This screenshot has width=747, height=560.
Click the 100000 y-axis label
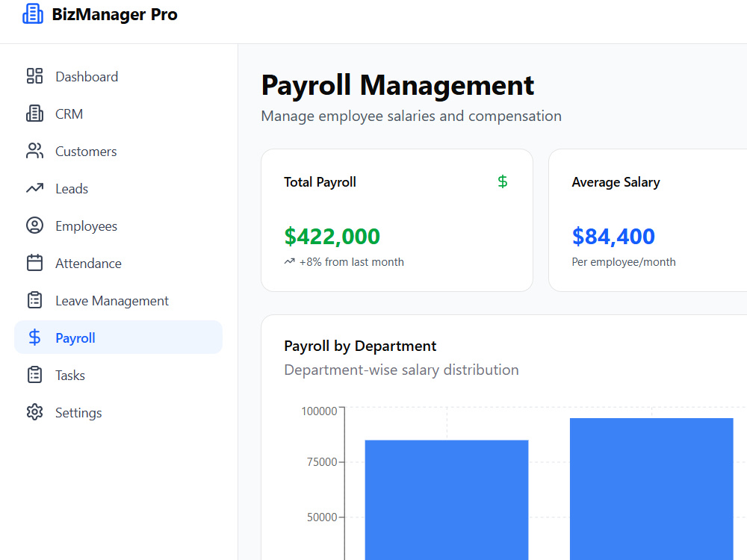(319, 411)
